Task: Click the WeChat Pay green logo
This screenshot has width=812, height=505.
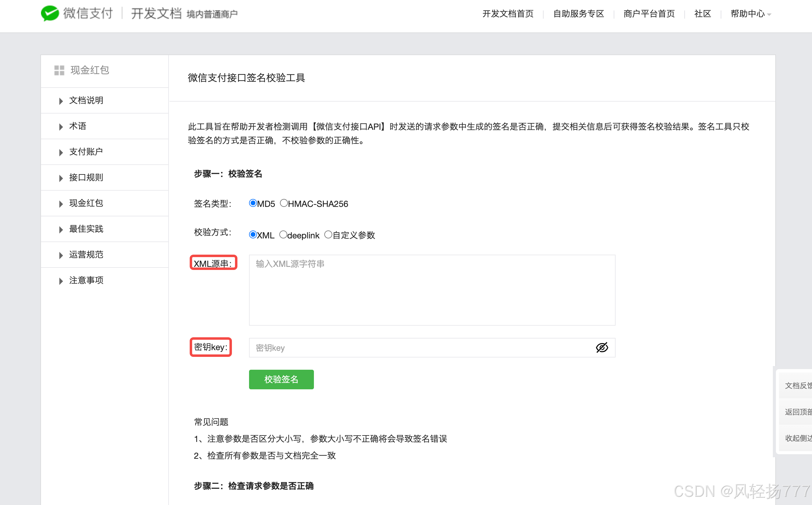Action: (50, 13)
